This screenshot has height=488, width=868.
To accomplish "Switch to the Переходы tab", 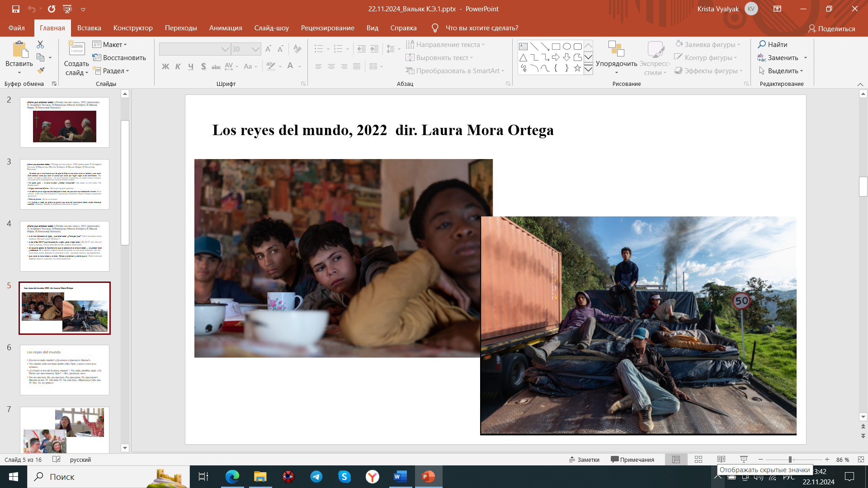I will point(181,28).
